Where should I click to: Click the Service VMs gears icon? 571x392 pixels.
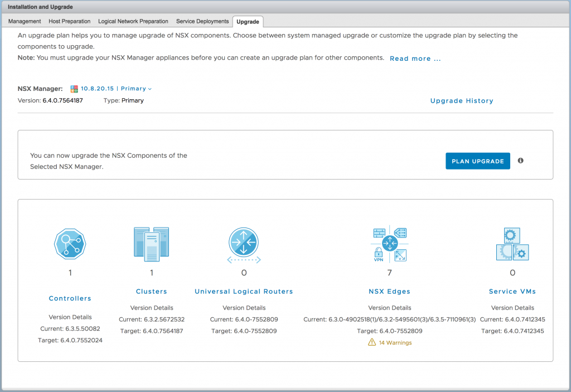[x=512, y=244]
